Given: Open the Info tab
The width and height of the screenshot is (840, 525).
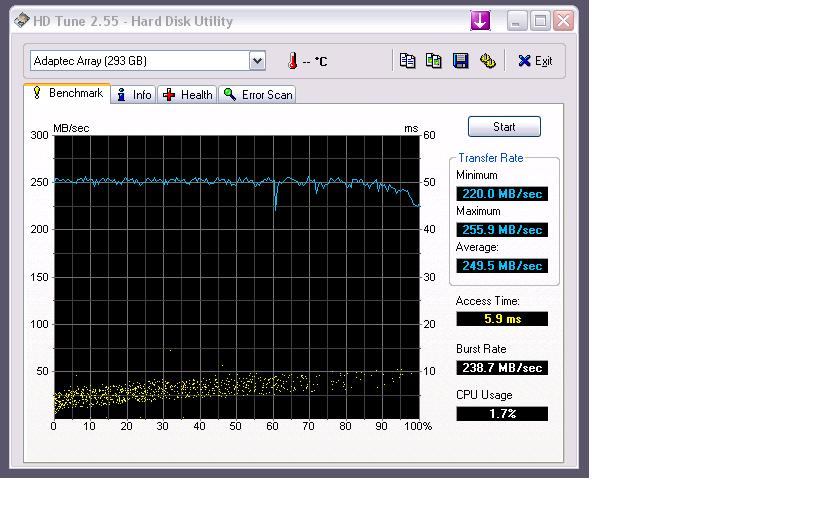Looking at the screenshot, I should point(134,95).
